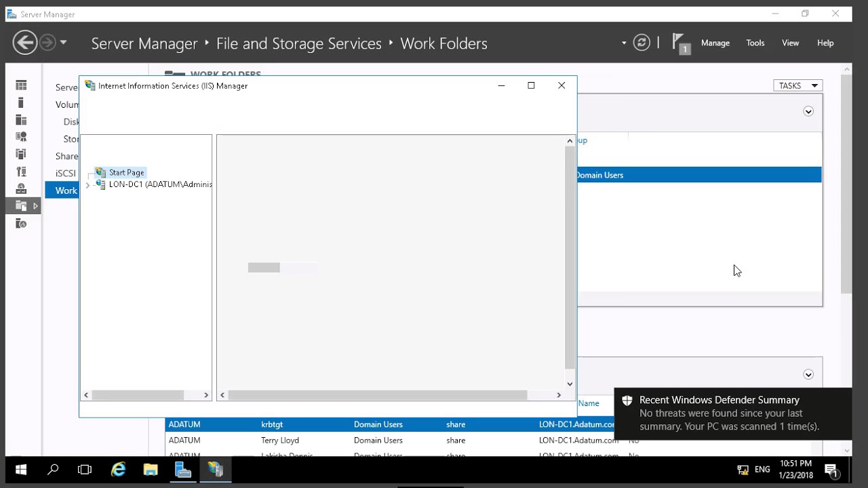
Task: Open File Explorer from the taskbar
Action: (151, 469)
